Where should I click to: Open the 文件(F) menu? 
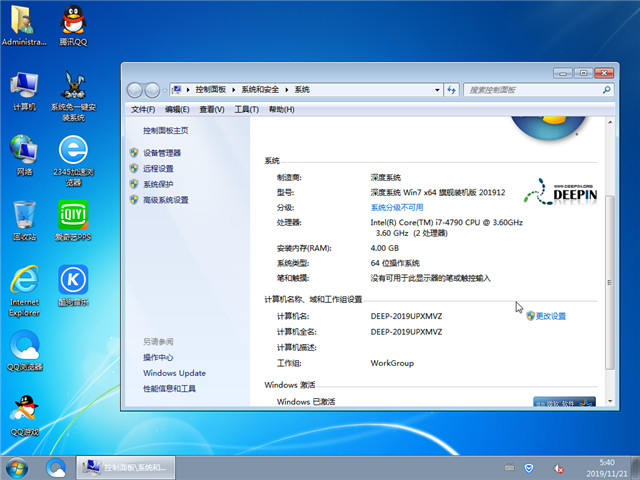tap(143, 109)
